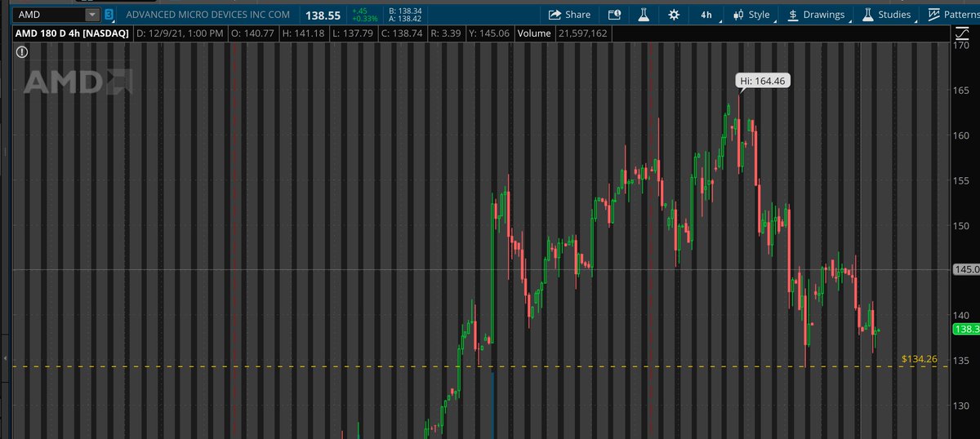This screenshot has height=439, width=980.
Task: Click the symbol link color icon '3'
Action: (109, 15)
